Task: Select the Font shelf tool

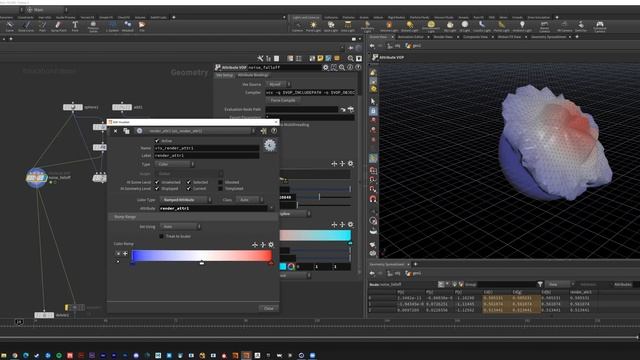Action: tap(75, 27)
